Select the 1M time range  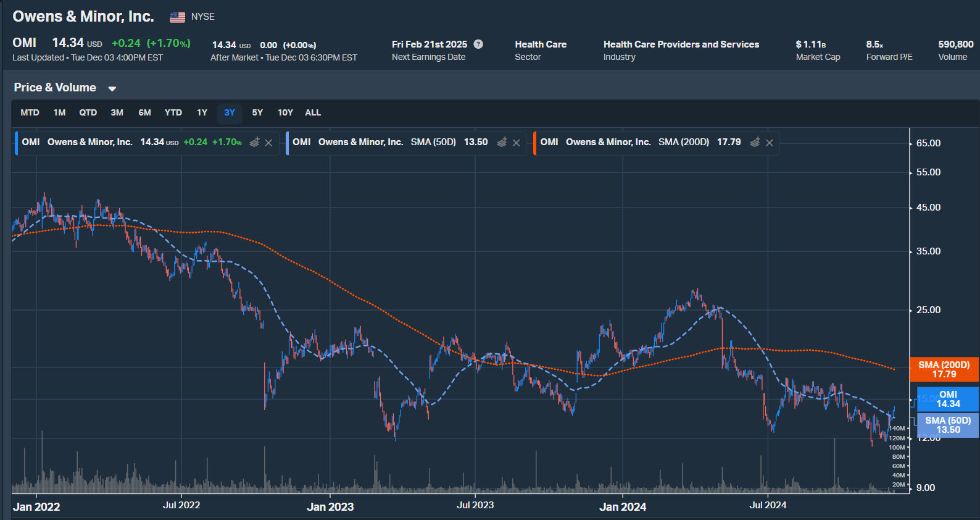pyautogui.click(x=59, y=112)
